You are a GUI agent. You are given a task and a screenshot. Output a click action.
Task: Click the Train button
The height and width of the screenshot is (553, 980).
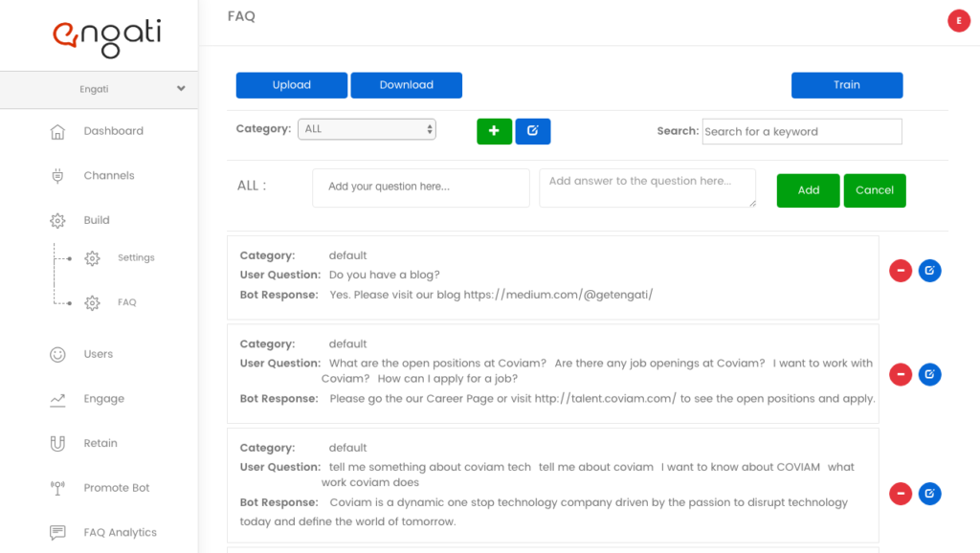pyautogui.click(x=846, y=85)
